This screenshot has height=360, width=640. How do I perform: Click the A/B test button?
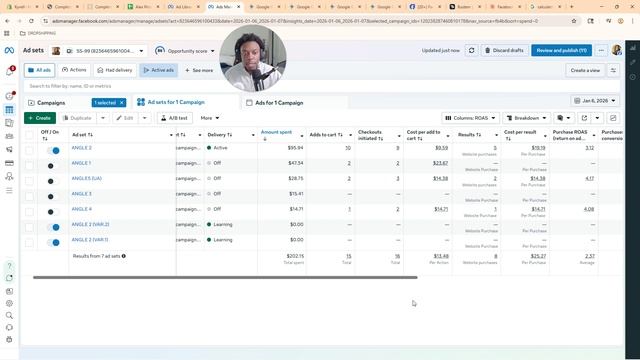(x=175, y=118)
